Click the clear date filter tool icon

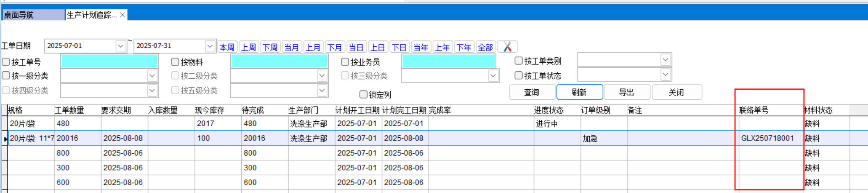(507, 47)
